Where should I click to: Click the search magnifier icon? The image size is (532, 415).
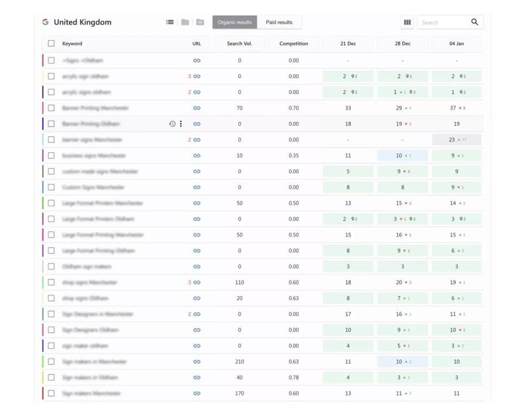point(474,22)
